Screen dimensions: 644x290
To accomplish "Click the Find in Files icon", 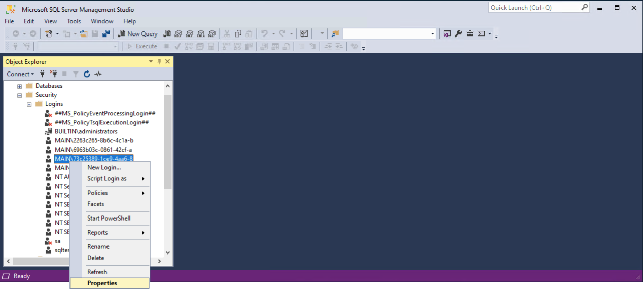I will 335,33.
